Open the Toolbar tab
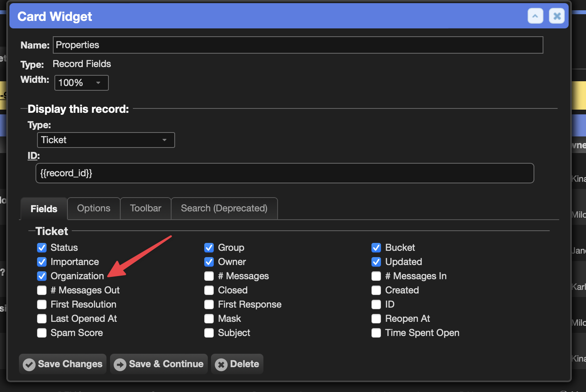 (146, 208)
